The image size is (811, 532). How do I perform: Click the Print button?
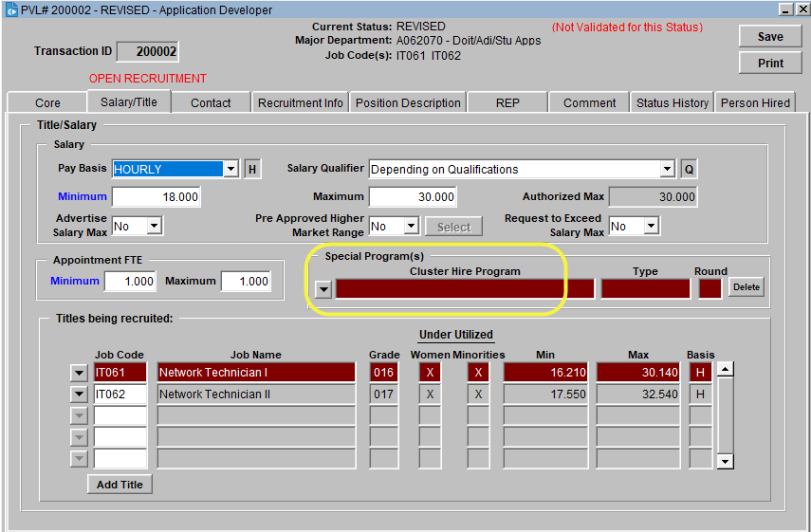[770, 64]
